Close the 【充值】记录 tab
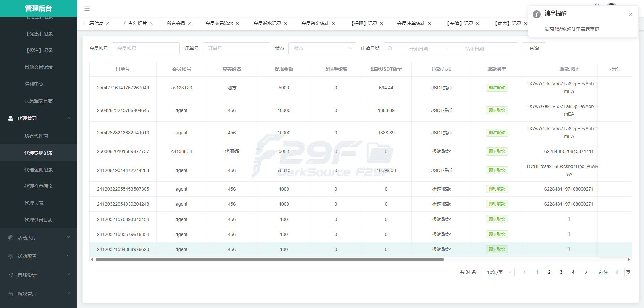 [x=477, y=23]
